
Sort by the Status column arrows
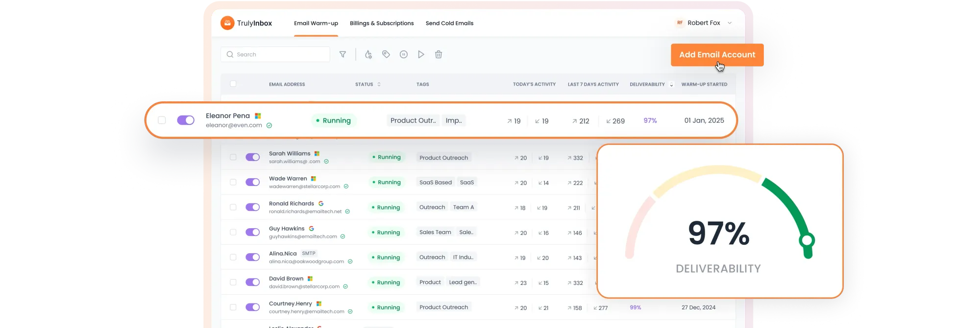tap(379, 84)
